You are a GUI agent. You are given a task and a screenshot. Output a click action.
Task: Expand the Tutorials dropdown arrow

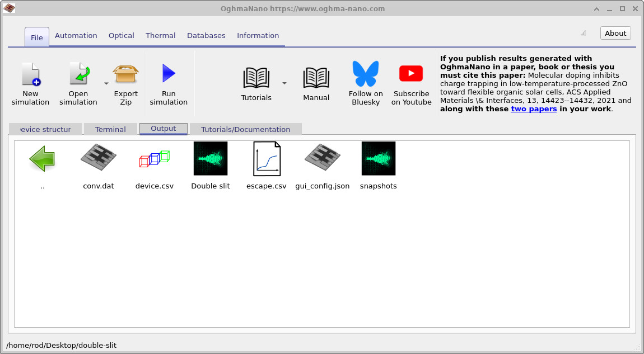[x=284, y=83]
